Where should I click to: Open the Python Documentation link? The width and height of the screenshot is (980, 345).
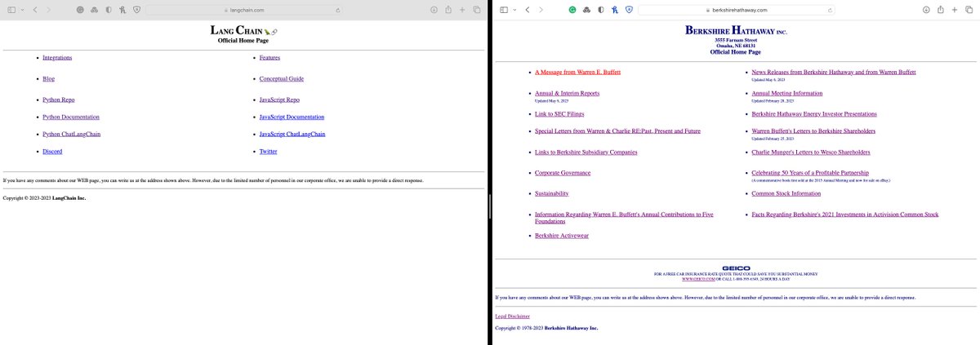tap(71, 117)
